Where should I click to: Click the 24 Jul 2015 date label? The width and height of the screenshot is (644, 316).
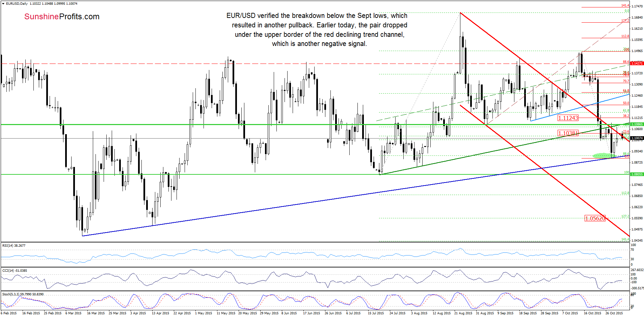[x=397, y=313]
